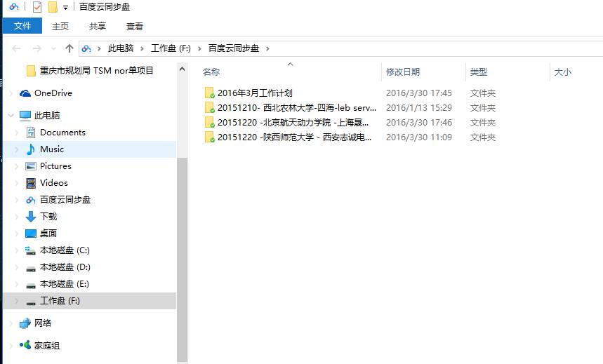Screen dimensions: 603x364
Task: Sort by the 名称 column header
Action: pyautogui.click(x=211, y=72)
